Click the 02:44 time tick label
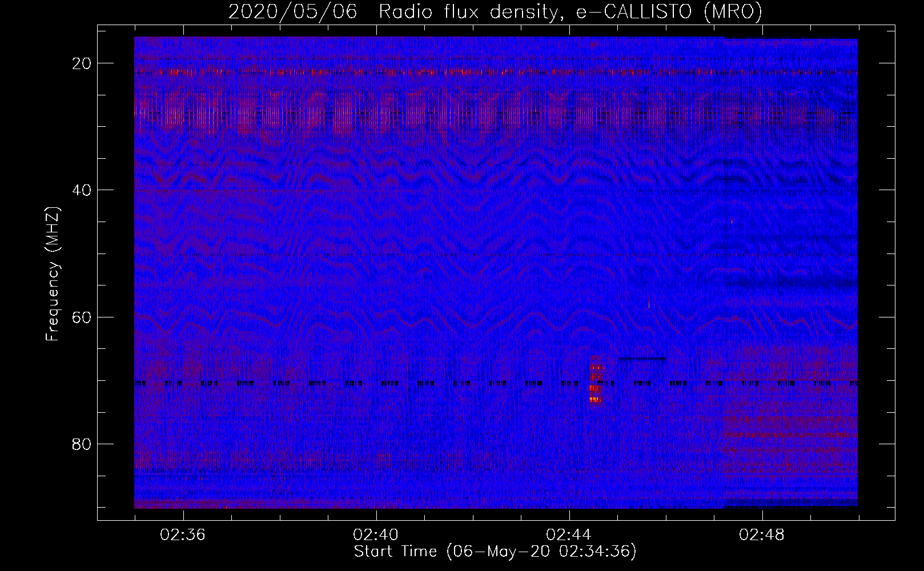This screenshot has height=571, width=924. 569,535
